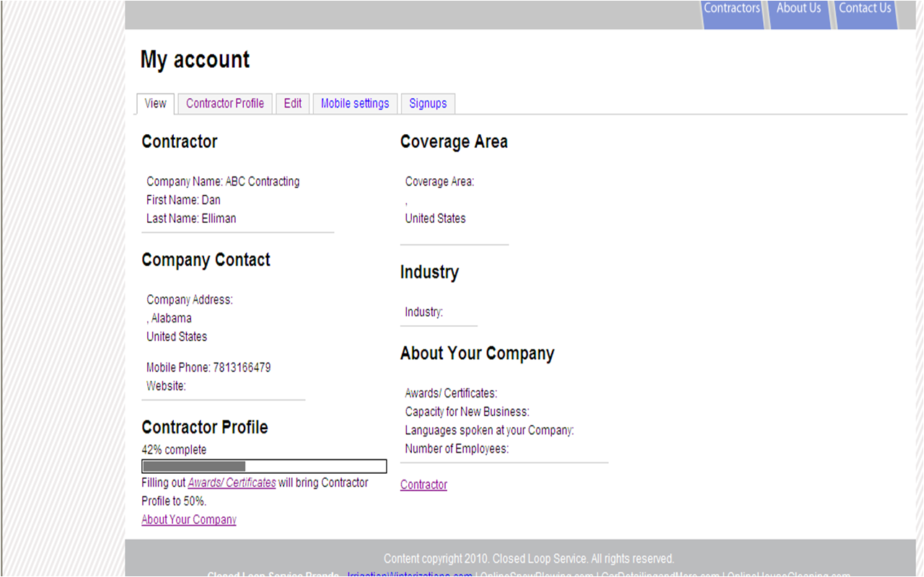Open the Contractors navigation tab

(x=731, y=9)
